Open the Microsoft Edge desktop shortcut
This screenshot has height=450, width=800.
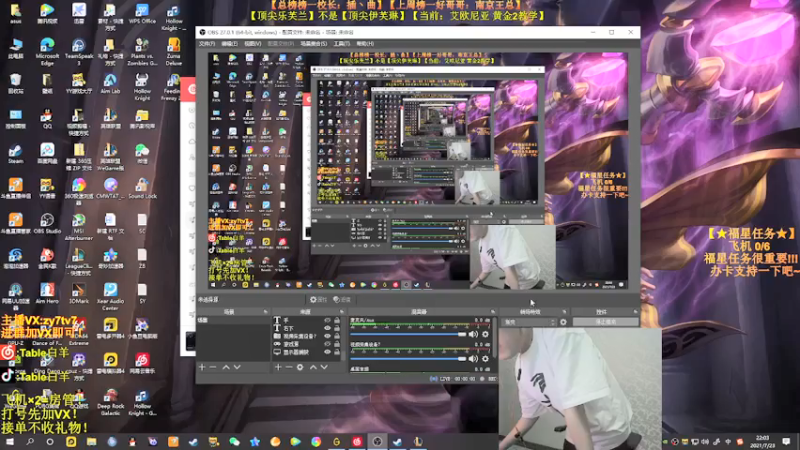click(47, 52)
